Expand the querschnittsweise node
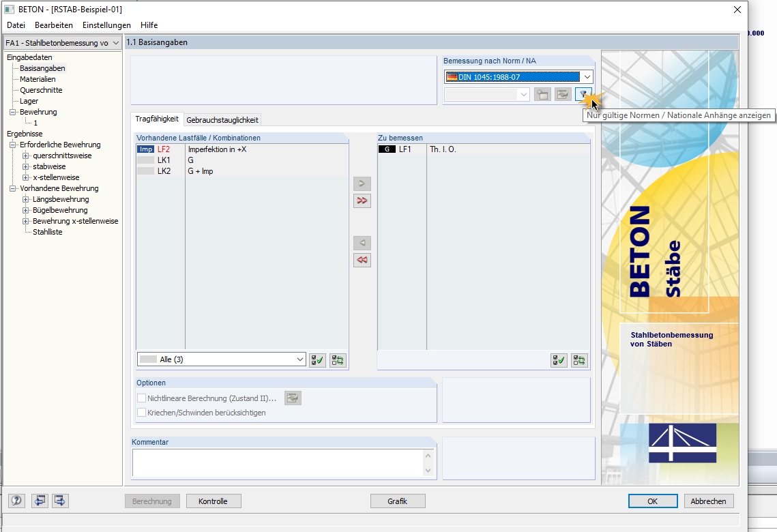This screenshot has height=532, width=777. 26,156
